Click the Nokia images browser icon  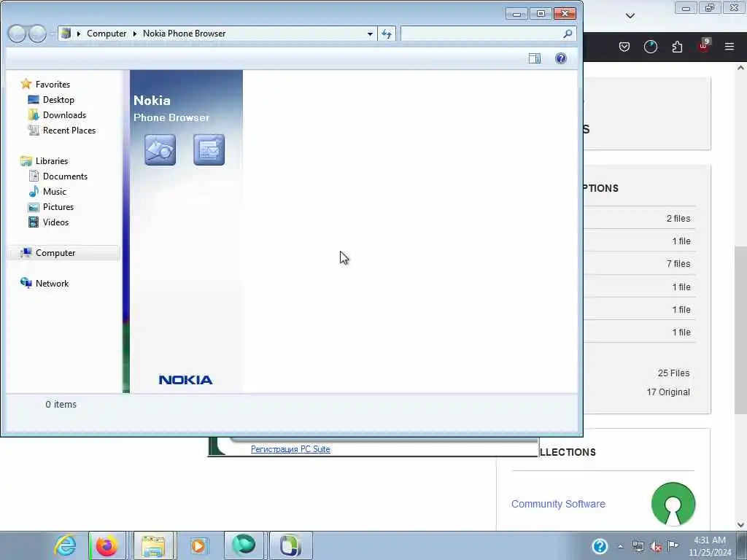(160, 150)
